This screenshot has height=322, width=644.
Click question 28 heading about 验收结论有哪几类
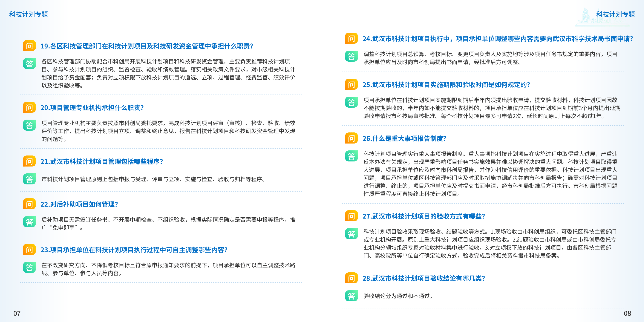424,278
